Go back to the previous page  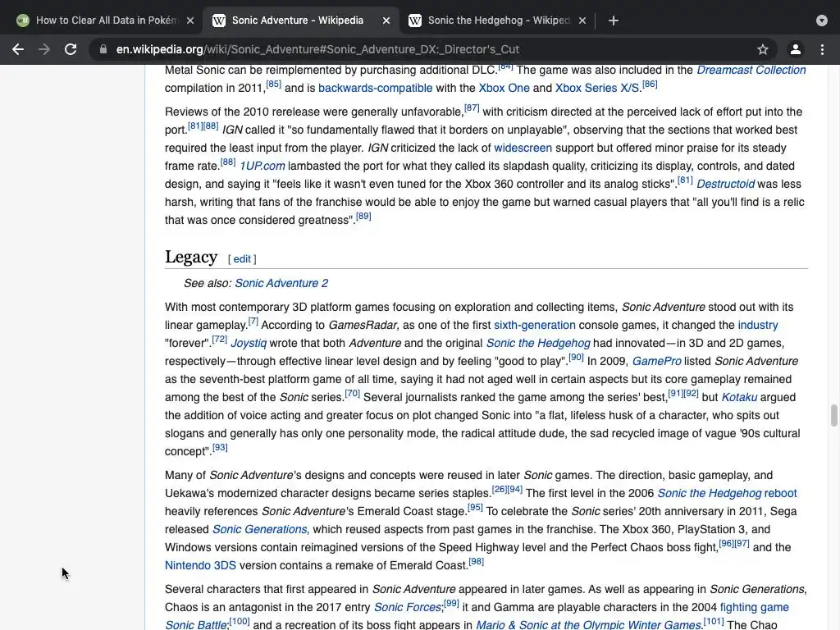coord(18,49)
